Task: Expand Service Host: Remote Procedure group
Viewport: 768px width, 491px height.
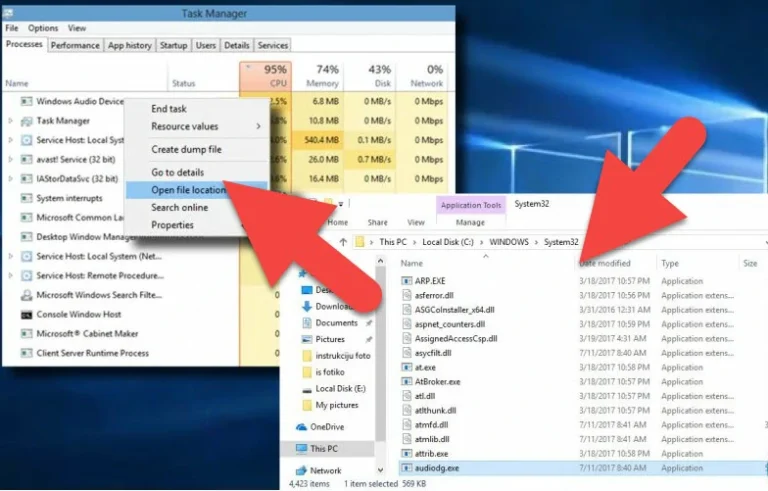Action: [x=11, y=276]
